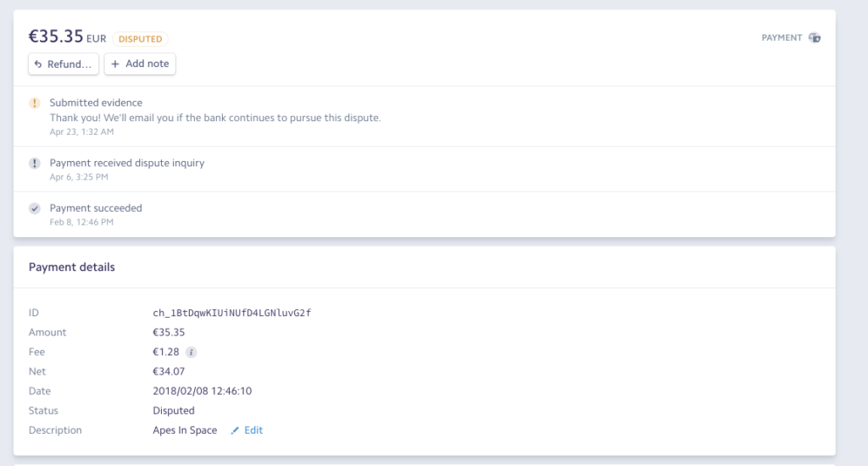Click the payment card icon beside PAYMENT
Screen dimensions: 868x466
coord(815,37)
